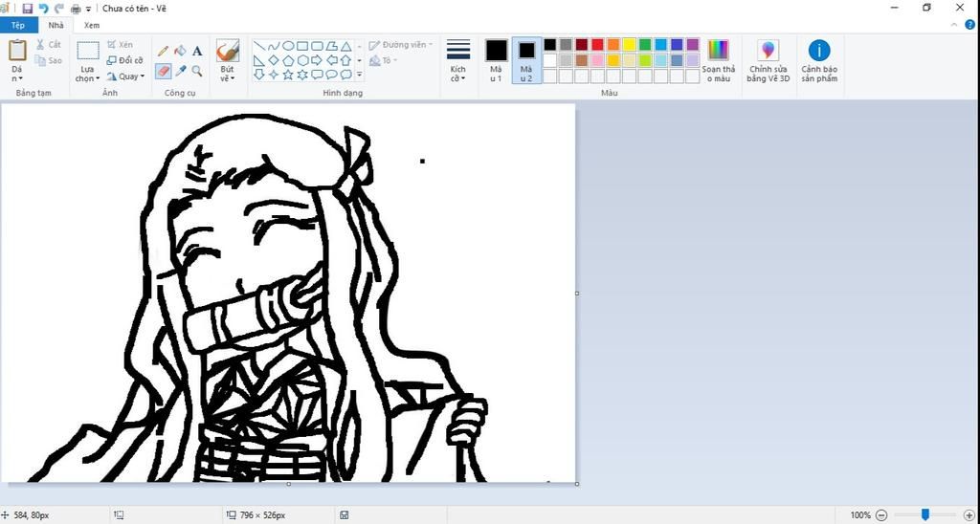Activate Màu 1 foreground color
Viewport: 980px width, 524px height.
pos(497,61)
